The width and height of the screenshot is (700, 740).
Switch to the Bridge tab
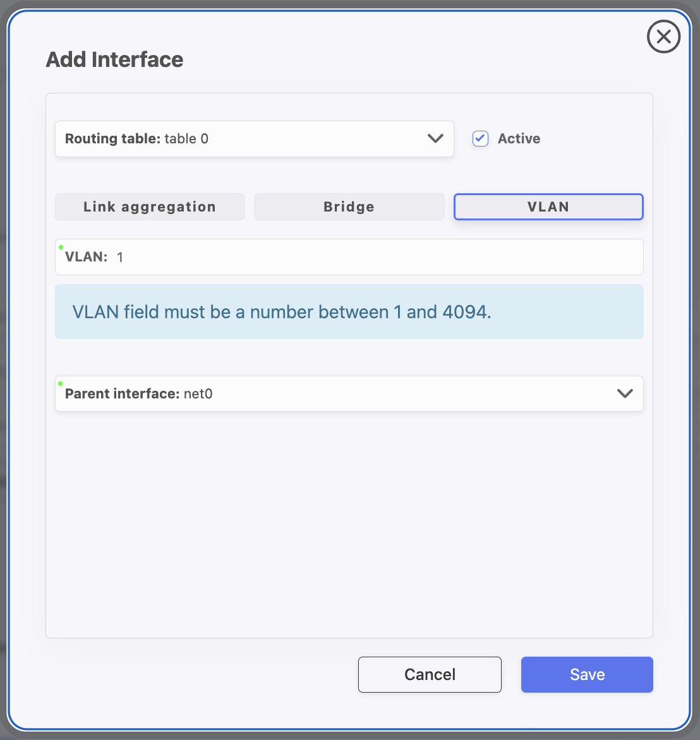[x=349, y=207]
